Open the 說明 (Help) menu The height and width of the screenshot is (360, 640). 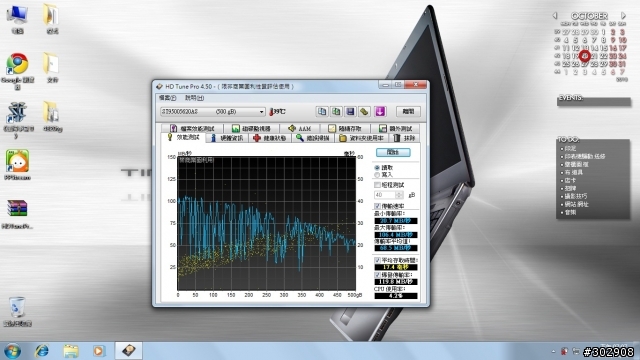point(194,98)
